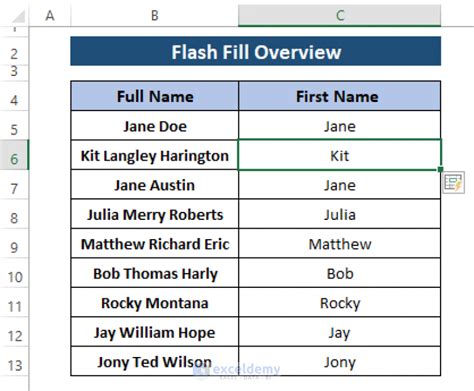Select column B header

click(155, 15)
